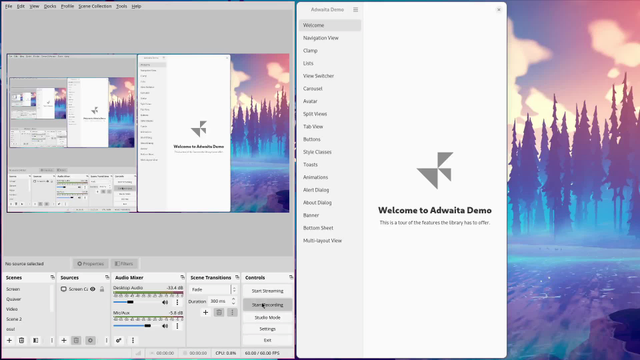Viewport: 640px width, 360px height.
Task: Open the Profile menu
Action: click(67, 6)
